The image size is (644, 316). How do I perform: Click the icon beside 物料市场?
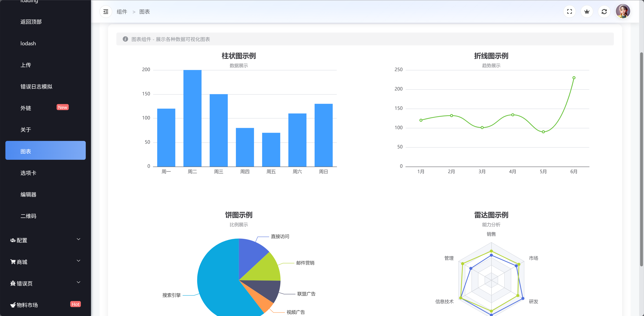click(x=12, y=305)
